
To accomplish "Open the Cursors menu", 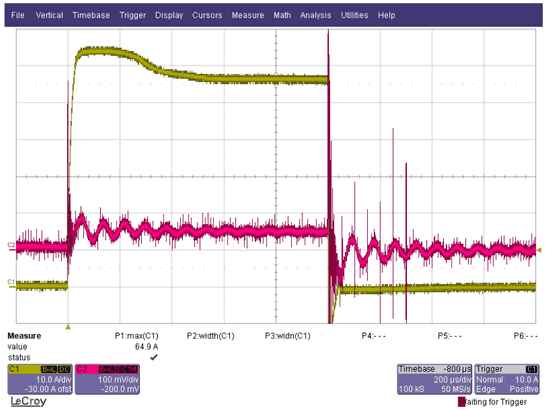I will (x=207, y=15).
